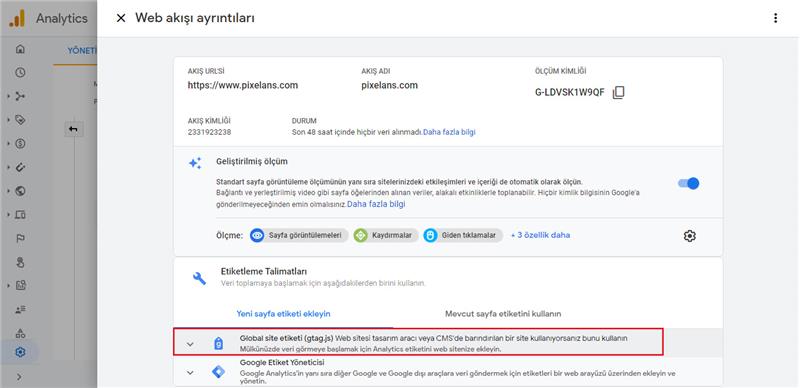Click the + 3 özellik daha link
Viewport: 800px width, 388px height.
[x=540, y=235]
